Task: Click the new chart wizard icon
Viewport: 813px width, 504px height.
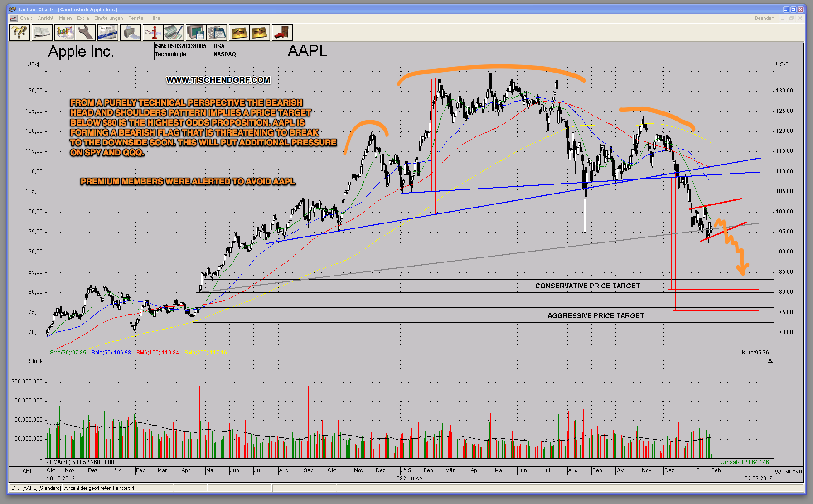Action: pyautogui.click(x=64, y=33)
